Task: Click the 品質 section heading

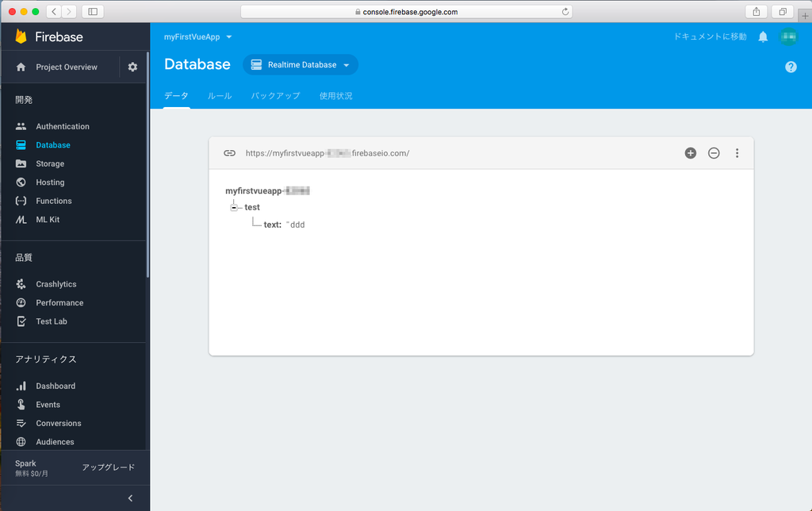Action: (24, 258)
